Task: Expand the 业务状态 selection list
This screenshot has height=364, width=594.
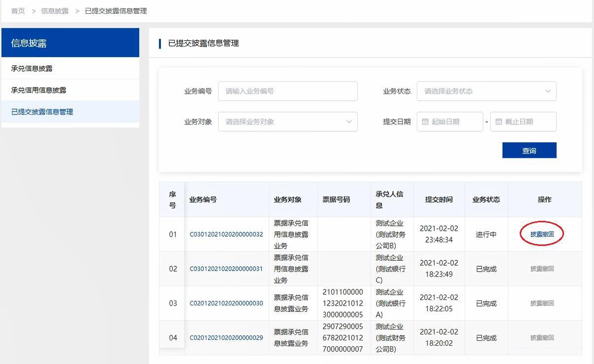Action: pyautogui.click(x=486, y=91)
